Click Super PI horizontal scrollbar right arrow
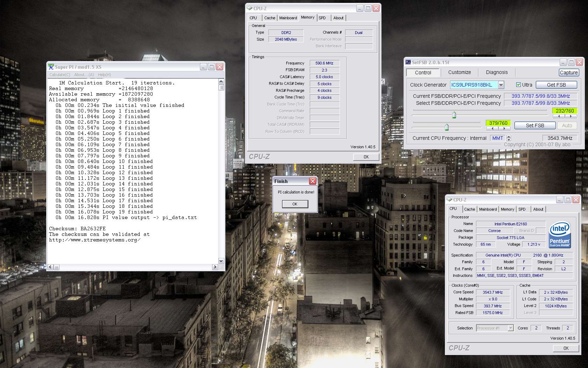This screenshot has height=368, width=588. click(x=215, y=267)
